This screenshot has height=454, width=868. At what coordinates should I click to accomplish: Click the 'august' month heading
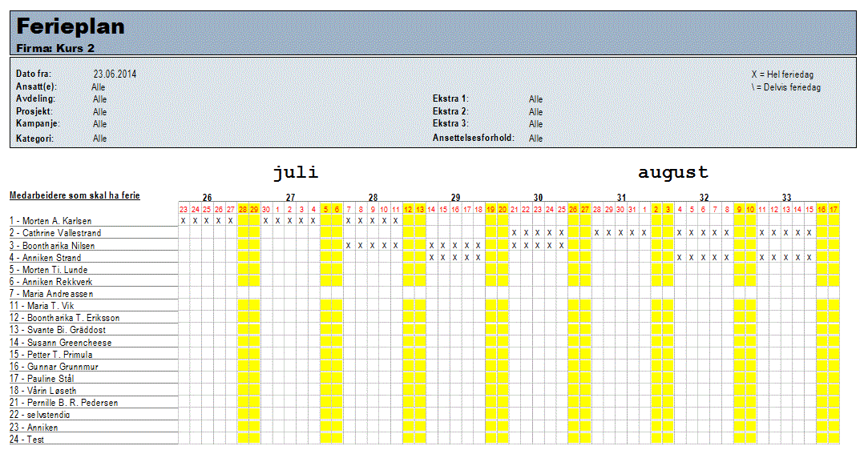673,172
